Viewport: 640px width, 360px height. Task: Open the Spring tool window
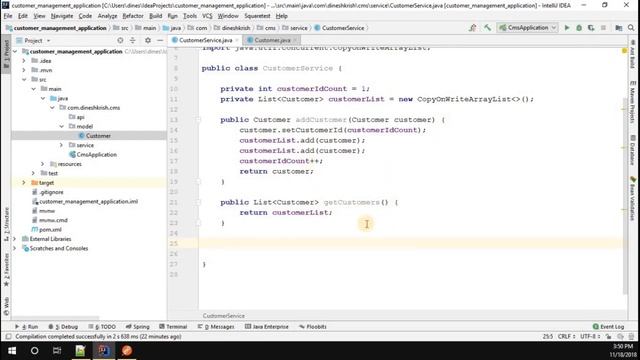[x=138, y=327]
